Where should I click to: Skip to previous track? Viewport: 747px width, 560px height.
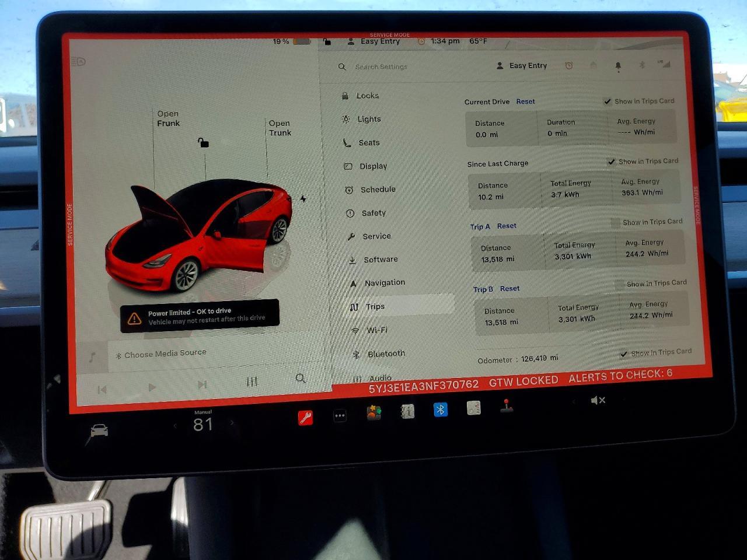(102, 389)
